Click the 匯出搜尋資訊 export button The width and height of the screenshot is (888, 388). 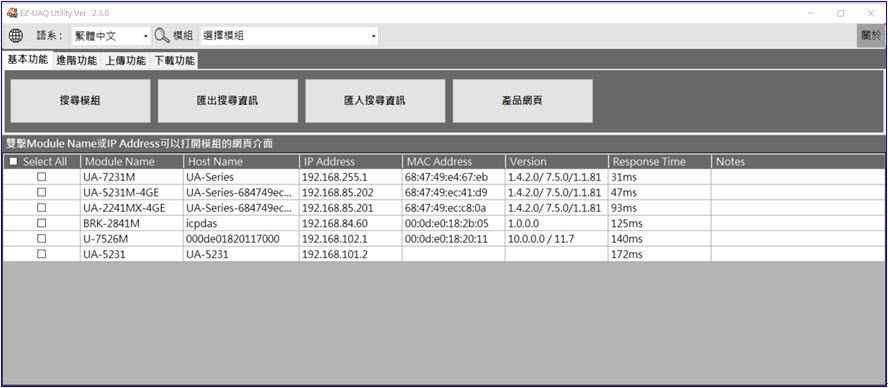pos(228,101)
